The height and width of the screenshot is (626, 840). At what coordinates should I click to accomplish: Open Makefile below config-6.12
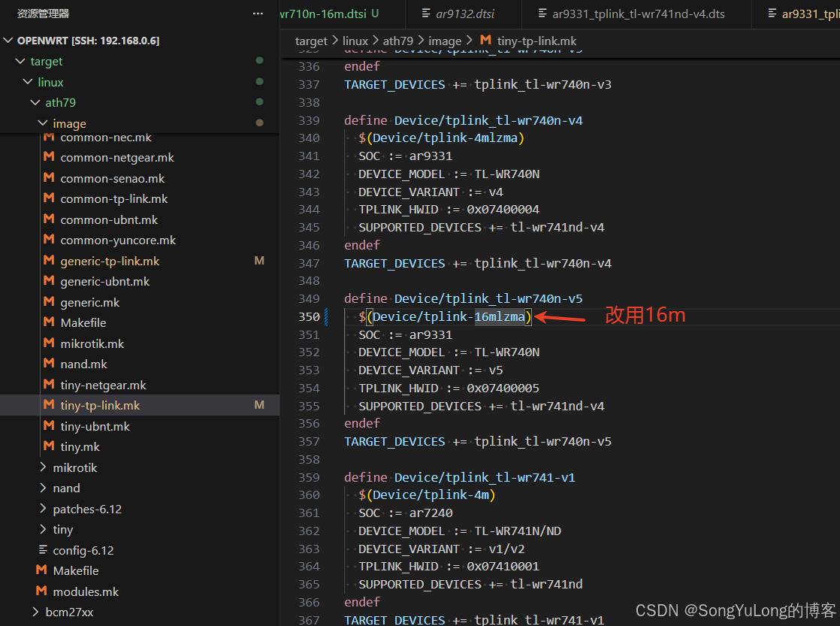click(76, 571)
